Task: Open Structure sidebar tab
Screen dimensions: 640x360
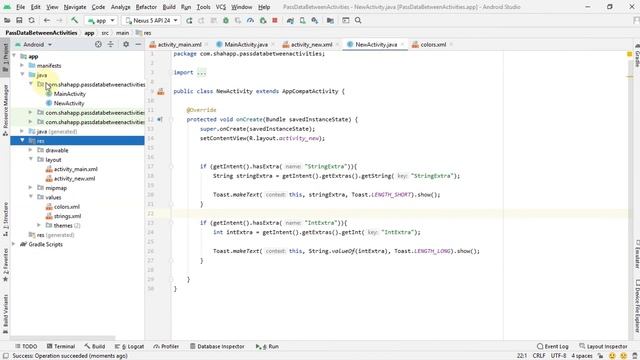Action: click(5, 220)
